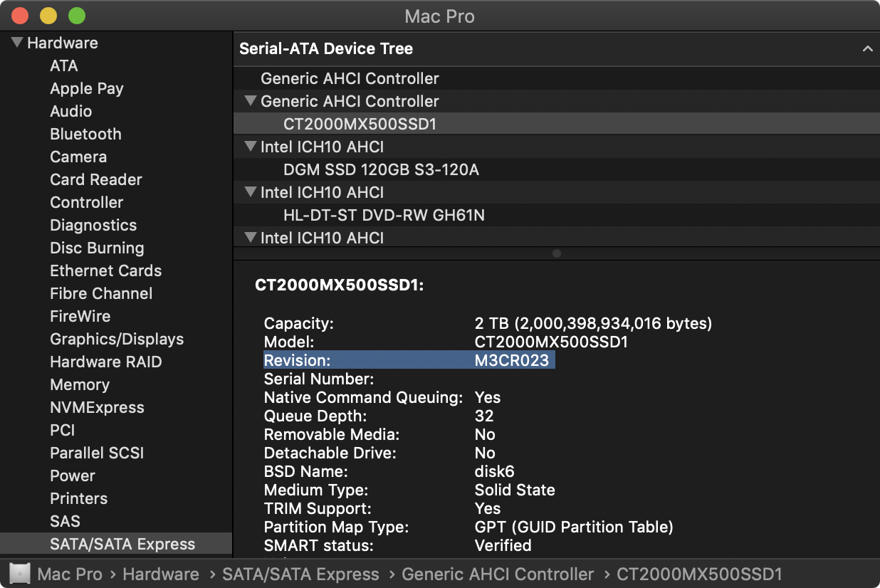Select Power in the sidebar
The image size is (880, 588).
[x=73, y=476]
